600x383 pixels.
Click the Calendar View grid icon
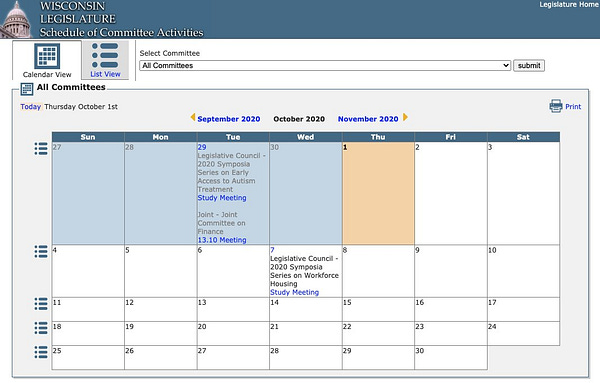tap(47, 56)
